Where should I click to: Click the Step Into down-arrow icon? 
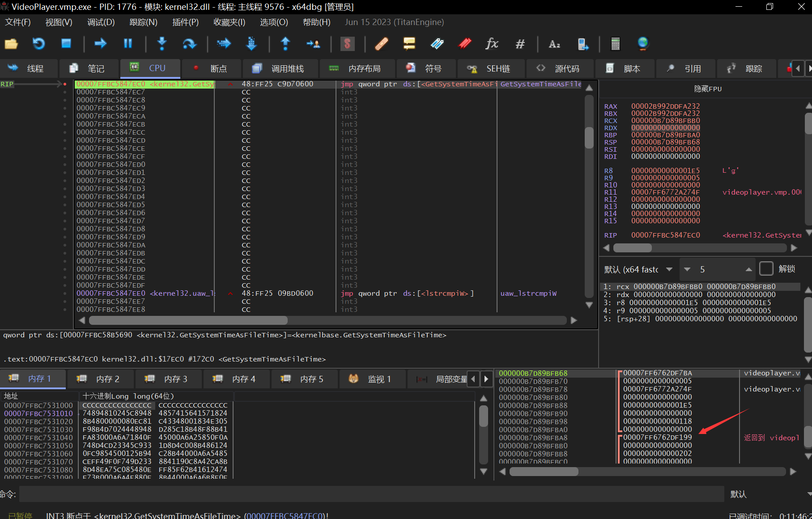pyautogui.click(x=162, y=43)
